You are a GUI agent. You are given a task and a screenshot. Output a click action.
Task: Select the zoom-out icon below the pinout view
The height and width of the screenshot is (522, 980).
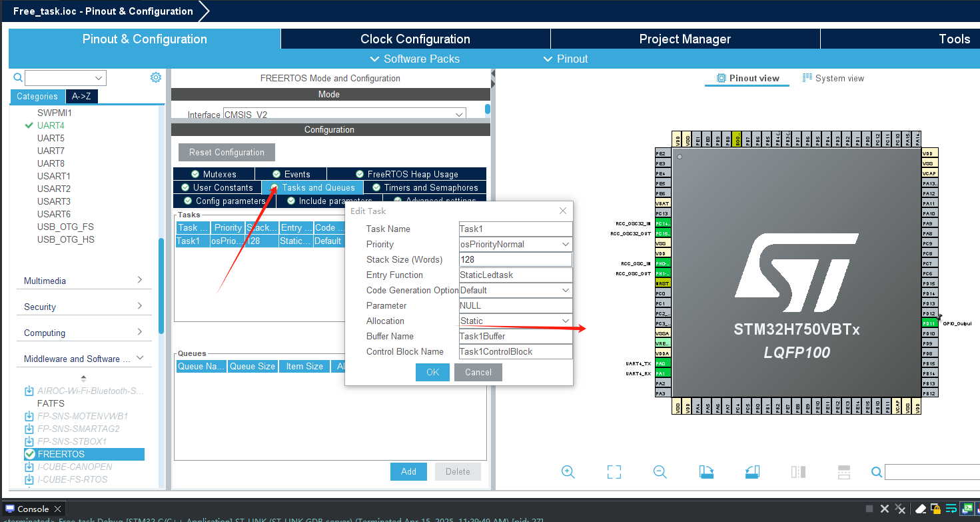click(x=660, y=472)
